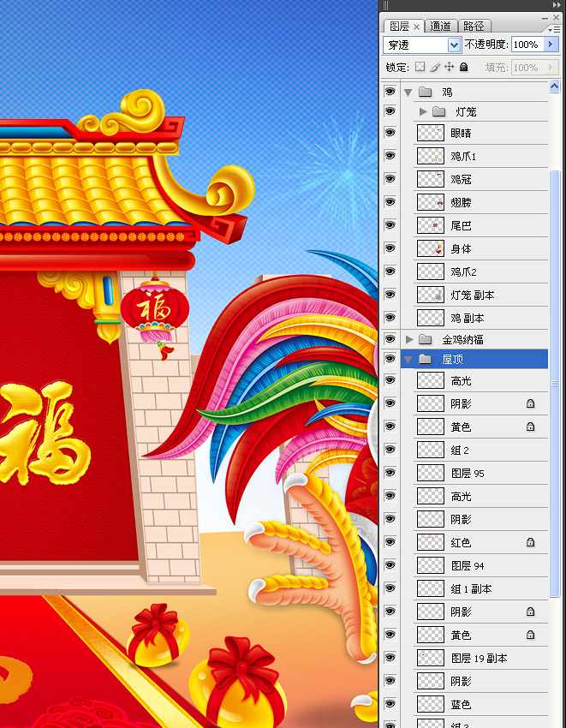Select the 眼睛 layer thumbnail
Screen dimensions: 566x728
pos(431,133)
